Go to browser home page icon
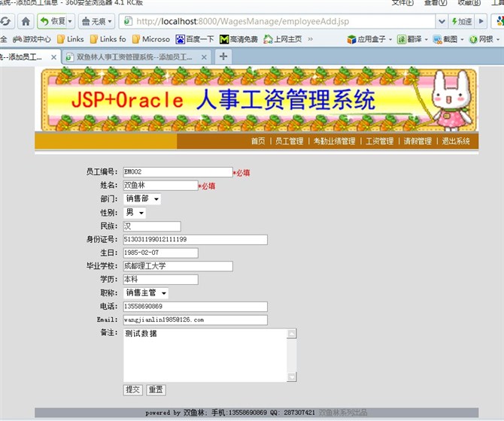Viewport: 504px width, 421px height. pyautogui.click(x=26, y=22)
